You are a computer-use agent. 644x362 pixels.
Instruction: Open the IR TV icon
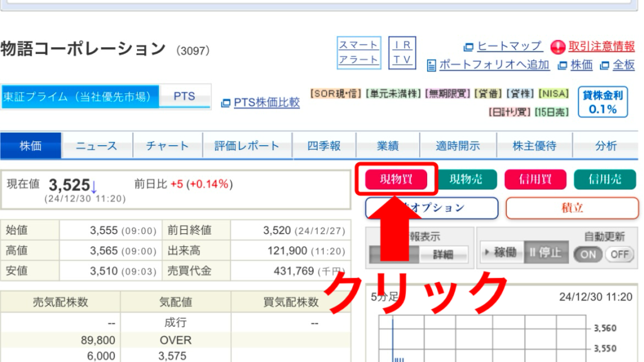[x=402, y=52]
